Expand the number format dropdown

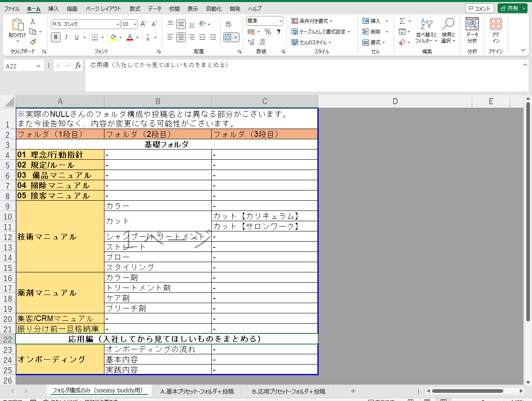point(281,21)
